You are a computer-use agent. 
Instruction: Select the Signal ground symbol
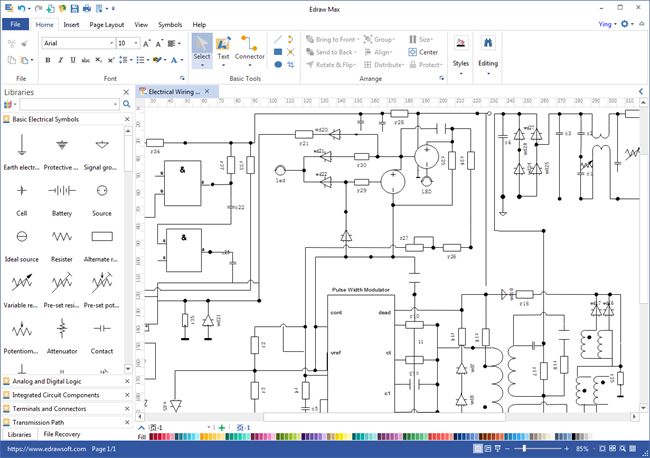click(x=102, y=145)
